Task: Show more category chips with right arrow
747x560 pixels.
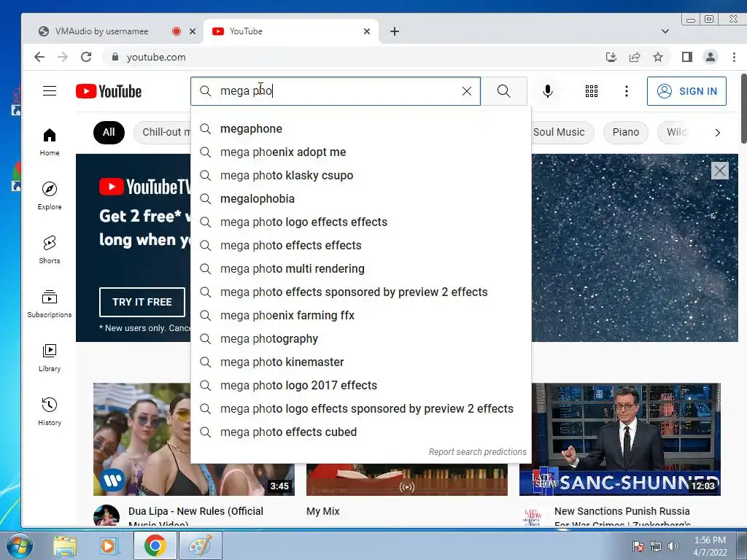Action: pos(718,133)
